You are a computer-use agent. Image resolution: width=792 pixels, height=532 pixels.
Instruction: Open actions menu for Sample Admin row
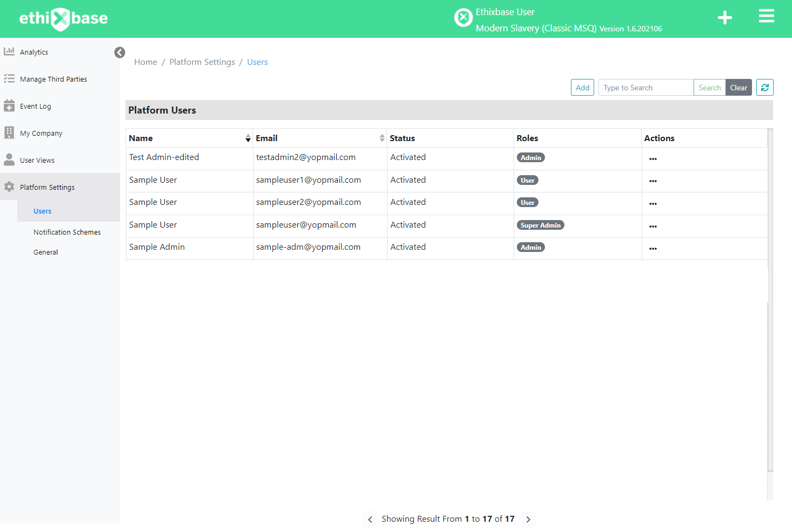(x=653, y=248)
